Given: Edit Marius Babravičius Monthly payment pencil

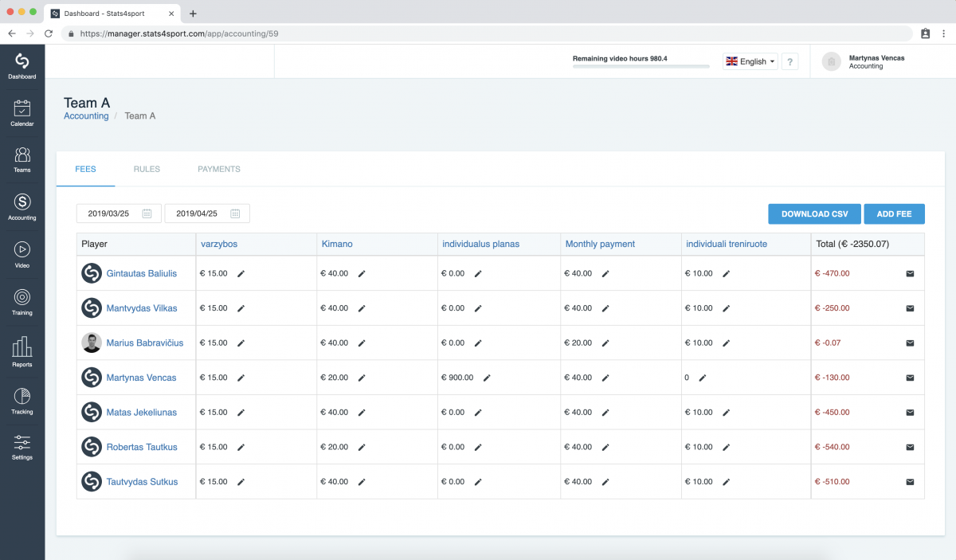Looking at the screenshot, I should point(605,343).
